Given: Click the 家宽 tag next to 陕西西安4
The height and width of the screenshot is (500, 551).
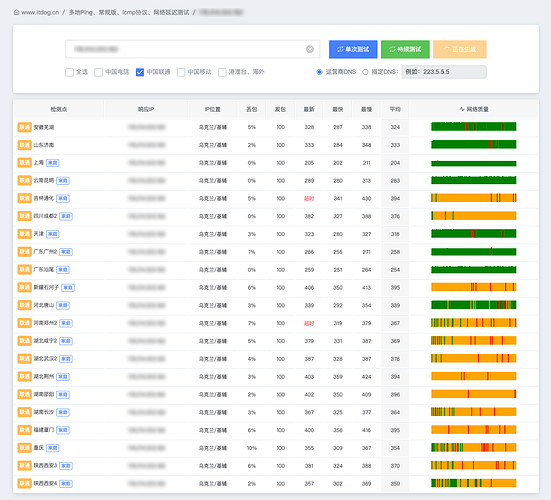Looking at the screenshot, I should pyautogui.click(x=66, y=483).
